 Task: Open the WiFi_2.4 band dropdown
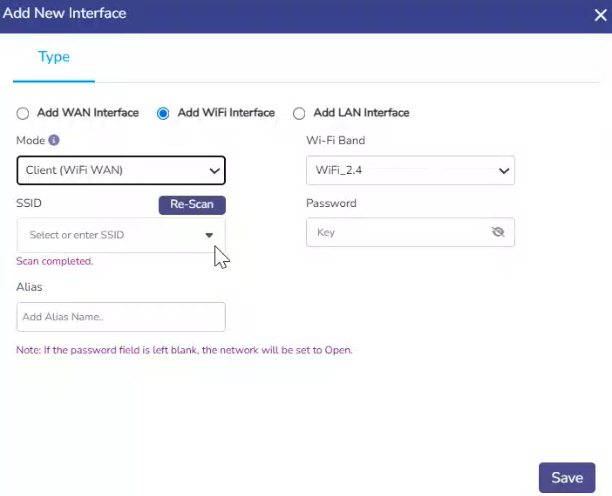point(410,170)
